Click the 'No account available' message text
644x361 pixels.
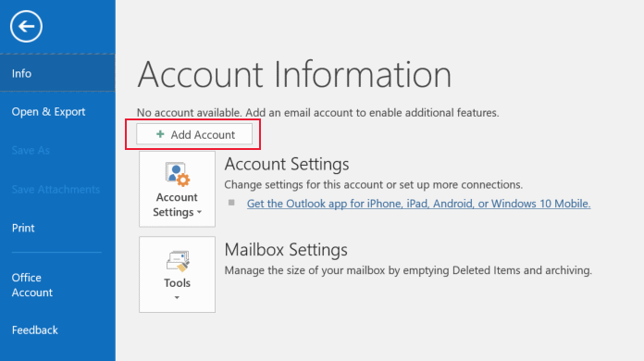(318, 113)
